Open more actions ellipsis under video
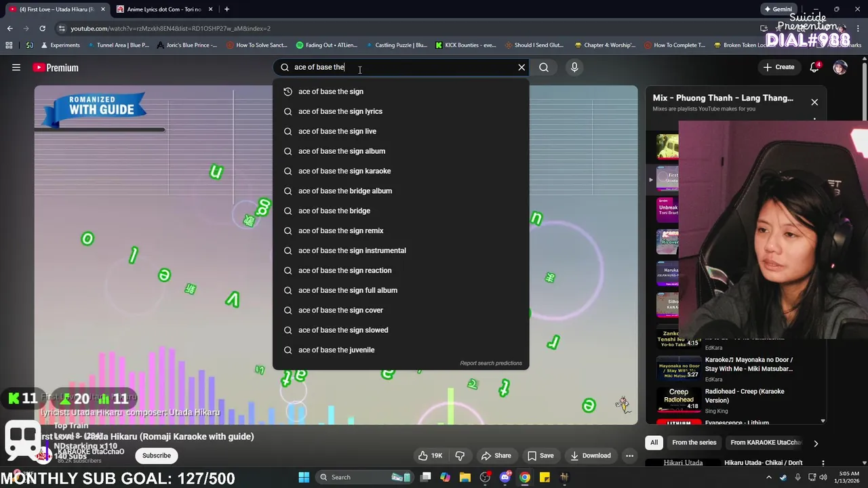 coord(629,455)
